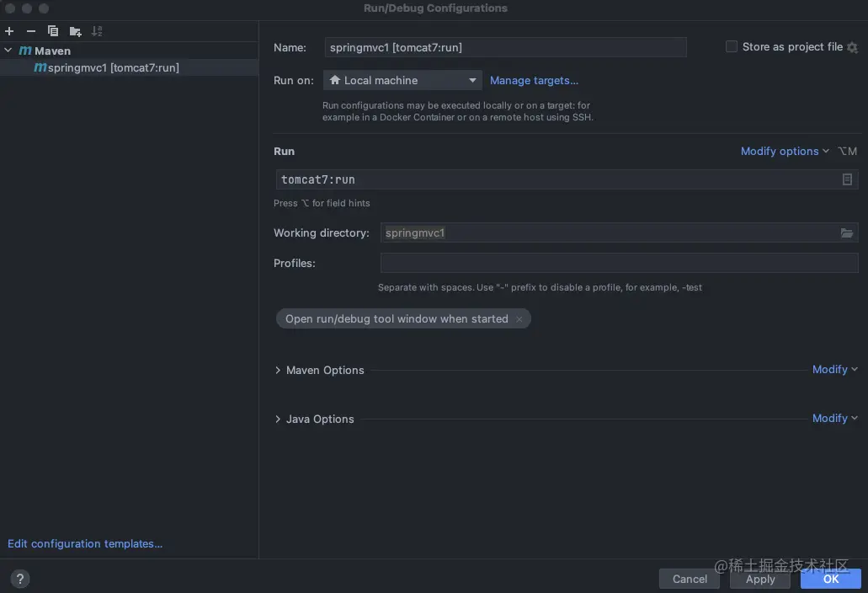Screen dimensions: 868x593
Task: Open Edit configuration templates link
Action: coord(85,543)
